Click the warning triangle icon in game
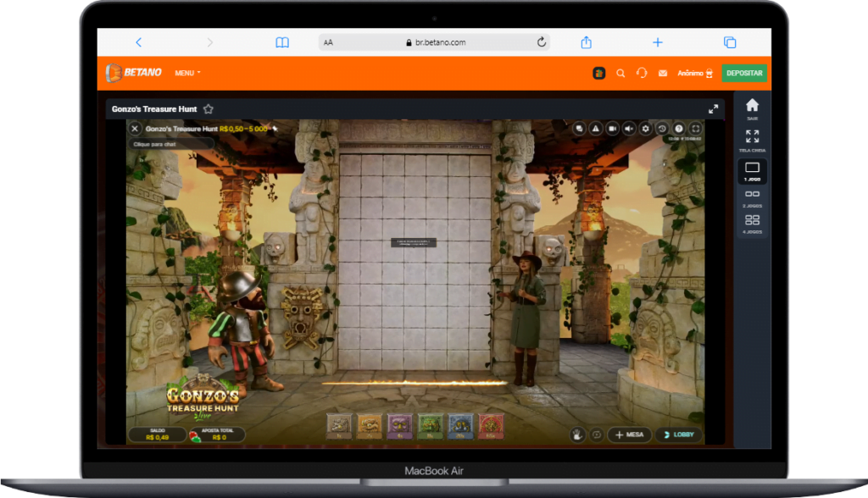The image size is (868, 498). tap(596, 129)
